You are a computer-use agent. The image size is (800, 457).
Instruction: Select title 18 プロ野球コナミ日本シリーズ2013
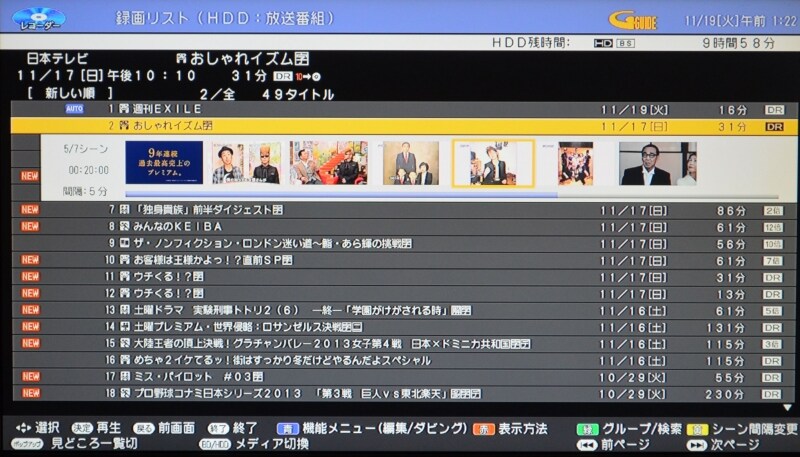click(x=404, y=394)
